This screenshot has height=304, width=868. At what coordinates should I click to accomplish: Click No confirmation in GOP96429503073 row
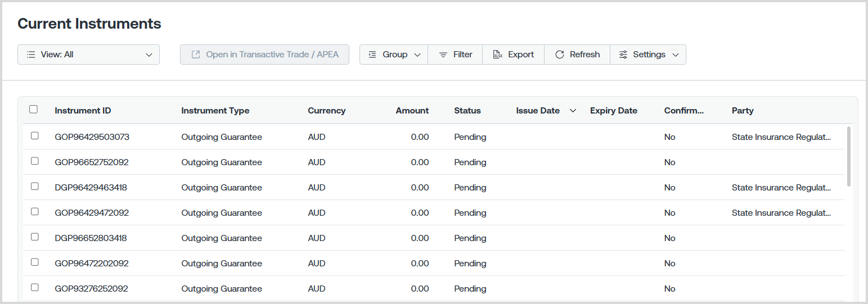tap(669, 137)
